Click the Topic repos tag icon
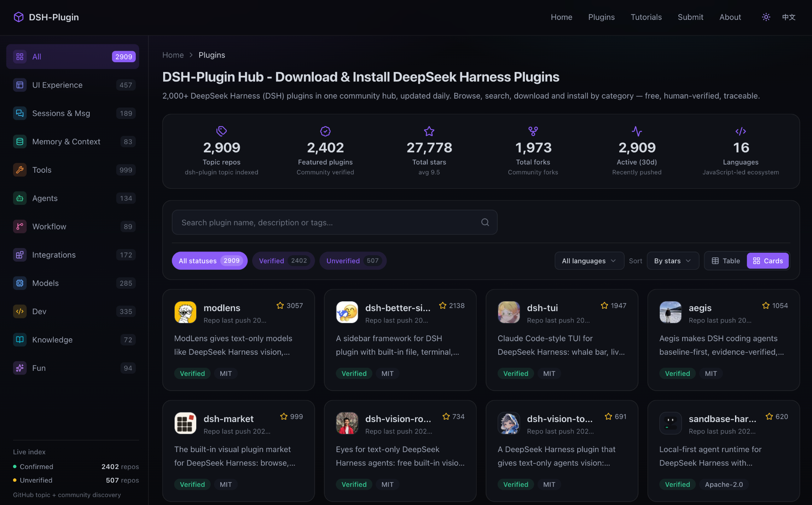Screen dimensions: 812x505 (222, 131)
